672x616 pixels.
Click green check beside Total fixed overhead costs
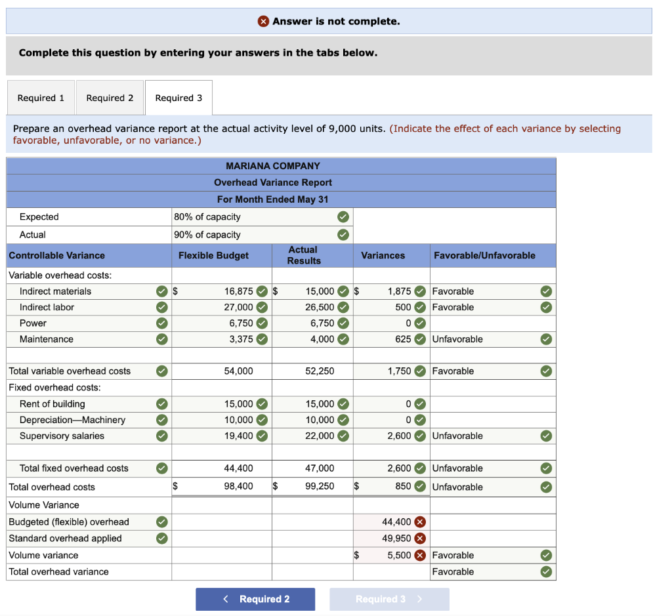tap(161, 468)
